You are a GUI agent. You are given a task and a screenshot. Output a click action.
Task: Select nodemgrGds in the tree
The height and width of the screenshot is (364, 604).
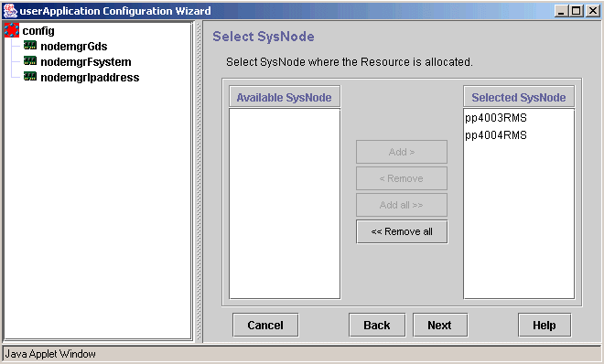coord(73,46)
